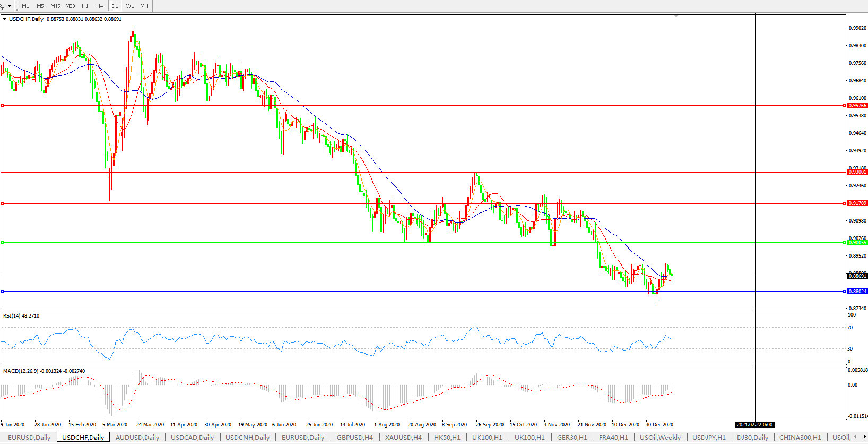The height and width of the screenshot is (444, 868).
Task: Toggle the D1 daily timeframe
Action: pyautogui.click(x=115, y=6)
